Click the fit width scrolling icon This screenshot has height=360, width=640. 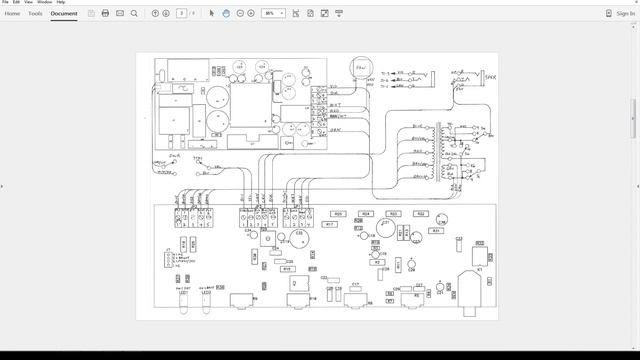(x=296, y=13)
